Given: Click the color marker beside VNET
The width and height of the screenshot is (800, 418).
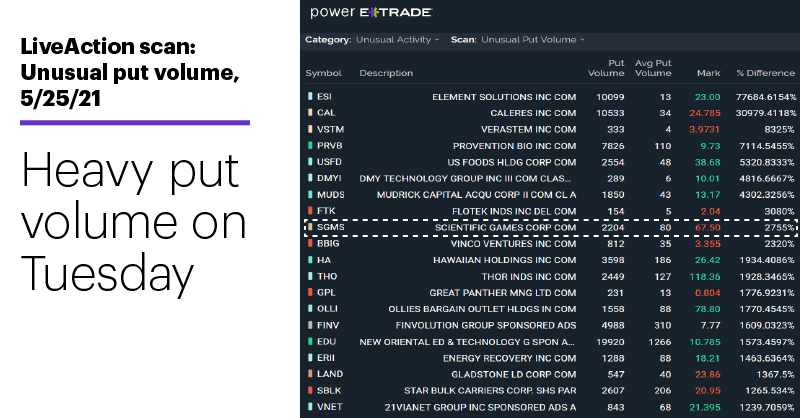Looking at the screenshot, I should click(x=310, y=407).
